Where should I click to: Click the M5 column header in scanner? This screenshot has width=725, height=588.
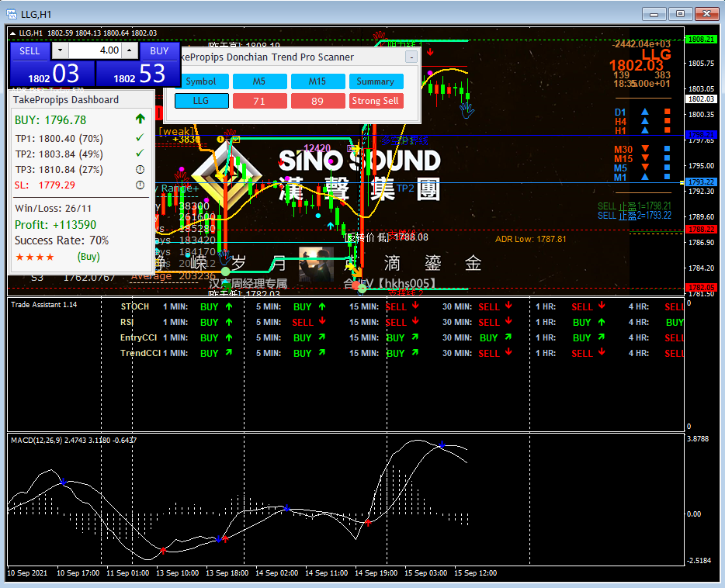259,81
